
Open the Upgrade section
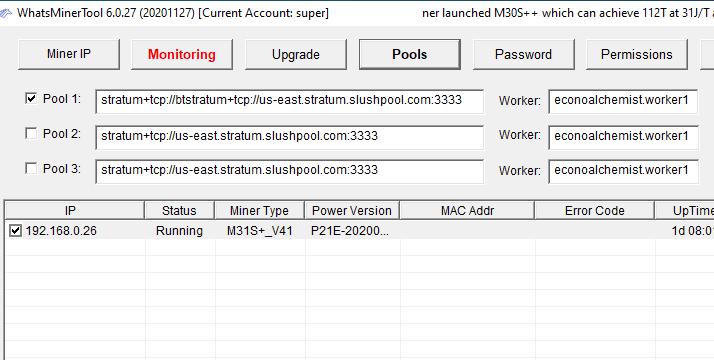click(296, 54)
